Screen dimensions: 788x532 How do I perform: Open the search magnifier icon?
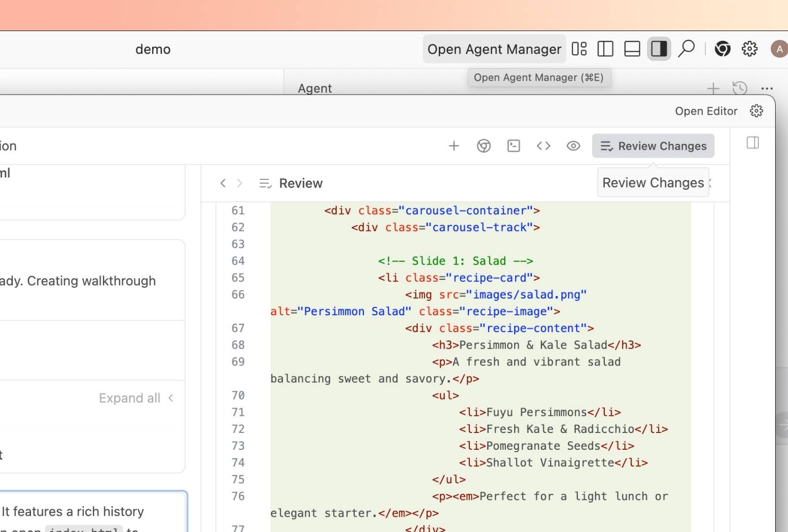[x=686, y=49]
